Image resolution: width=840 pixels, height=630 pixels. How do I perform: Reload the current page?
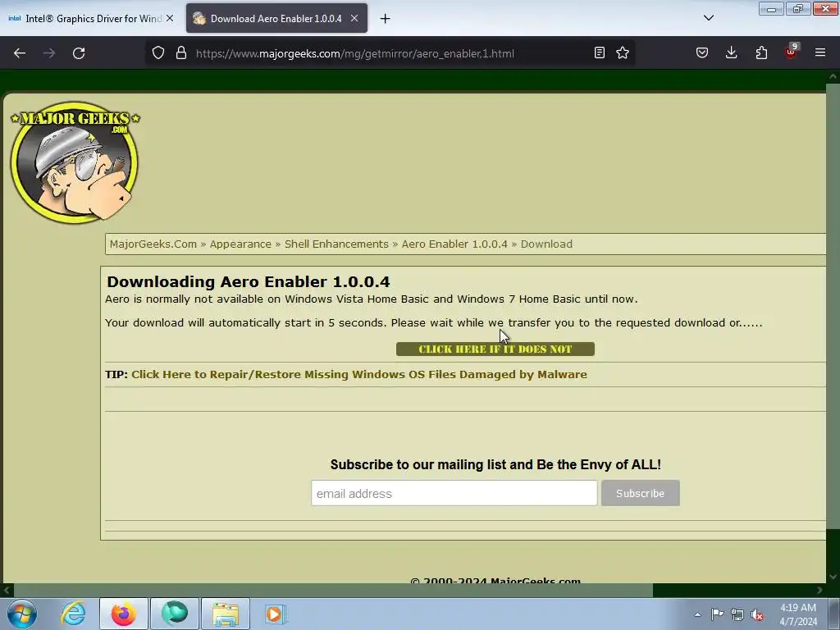tap(79, 53)
